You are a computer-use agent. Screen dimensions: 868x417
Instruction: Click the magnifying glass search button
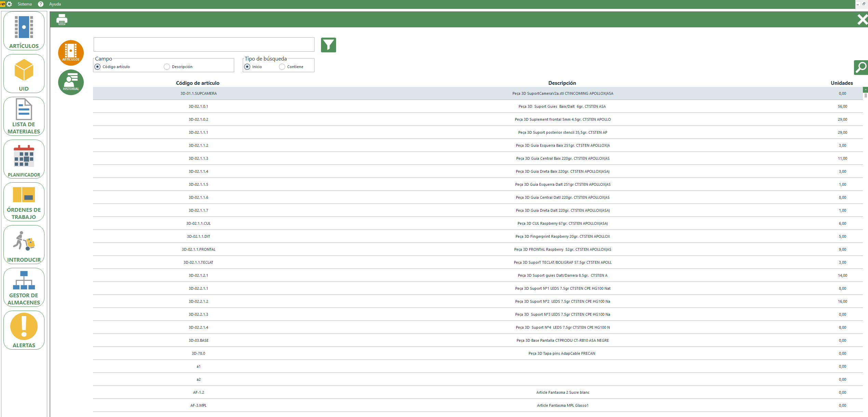[860, 67]
